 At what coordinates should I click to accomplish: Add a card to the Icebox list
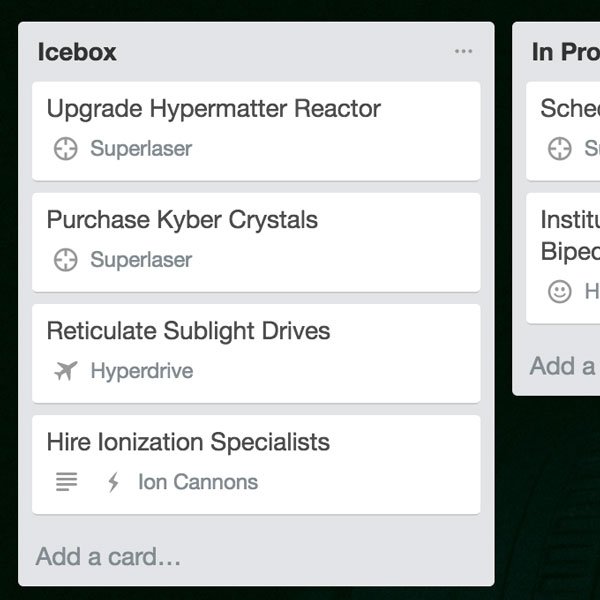point(108,557)
